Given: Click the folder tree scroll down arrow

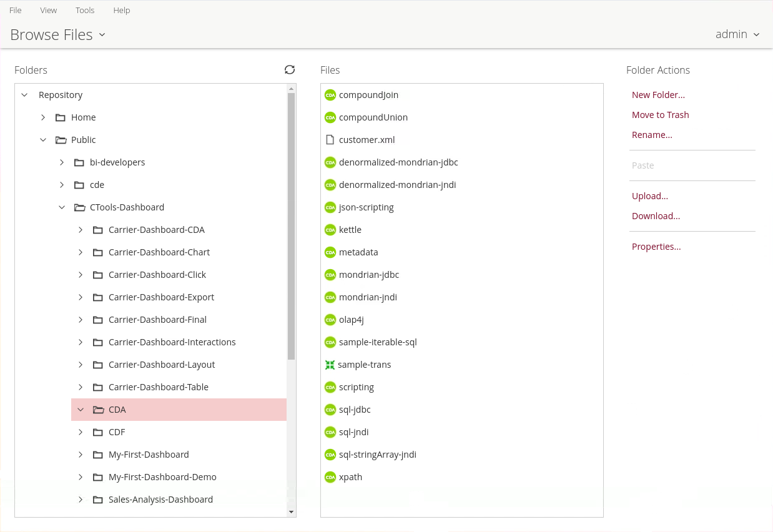Looking at the screenshot, I should coord(291,512).
